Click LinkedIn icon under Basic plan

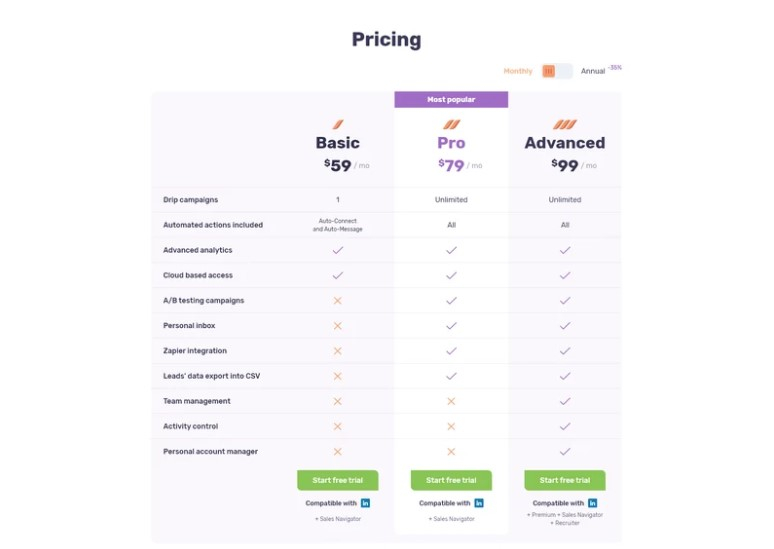click(x=365, y=503)
